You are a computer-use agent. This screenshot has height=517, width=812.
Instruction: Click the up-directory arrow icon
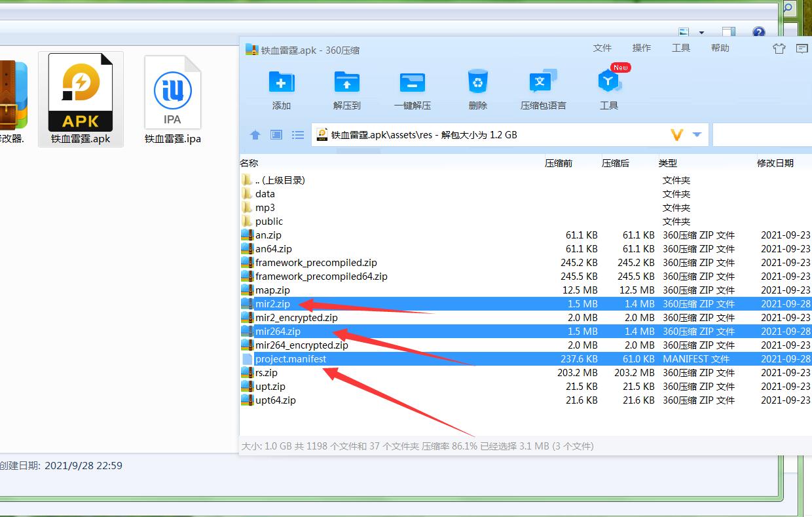pyautogui.click(x=255, y=135)
